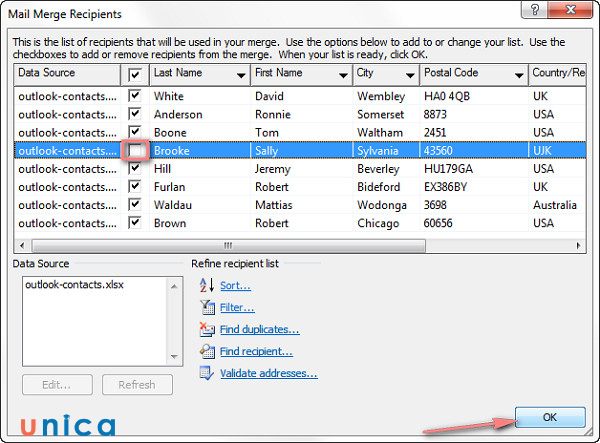
Task: Uncheck the Waldau recipient checkbox
Action: coord(135,205)
